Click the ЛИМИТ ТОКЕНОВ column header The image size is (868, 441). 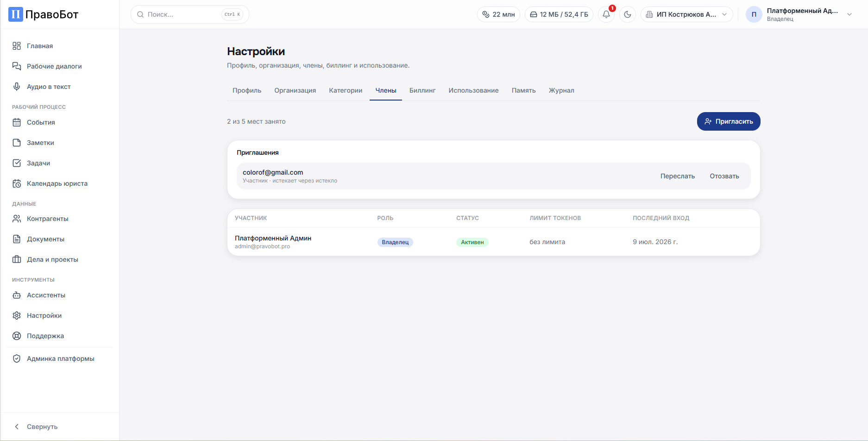click(x=555, y=218)
